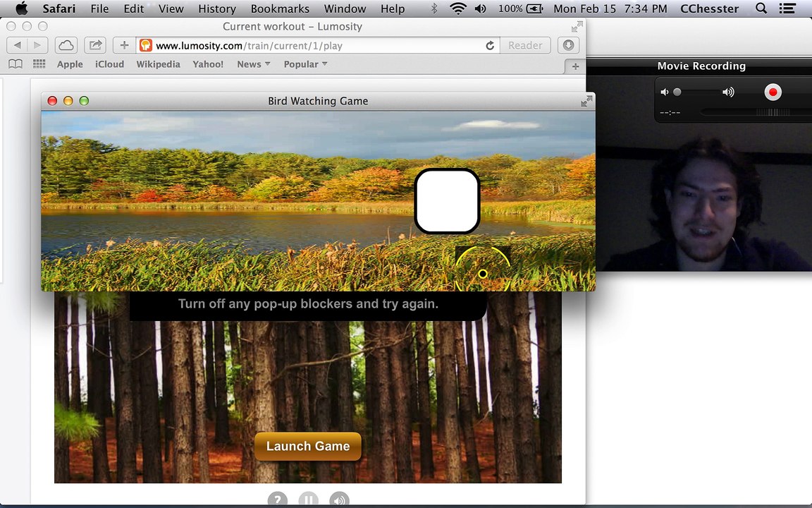Open the Reading List book icon
This screenshot has height=508, width=812.
(16, 64)
